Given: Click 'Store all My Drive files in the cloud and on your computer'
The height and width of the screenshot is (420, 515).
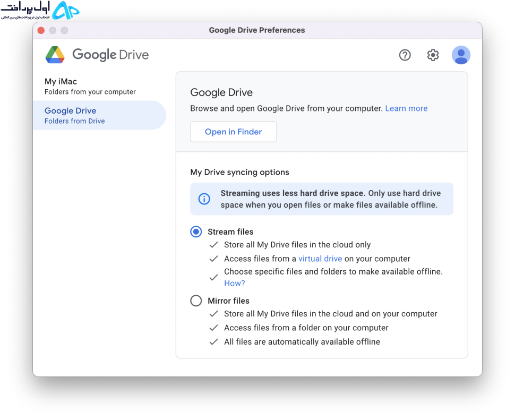Looking at the screenshot, I should click(x=331, y=314).
